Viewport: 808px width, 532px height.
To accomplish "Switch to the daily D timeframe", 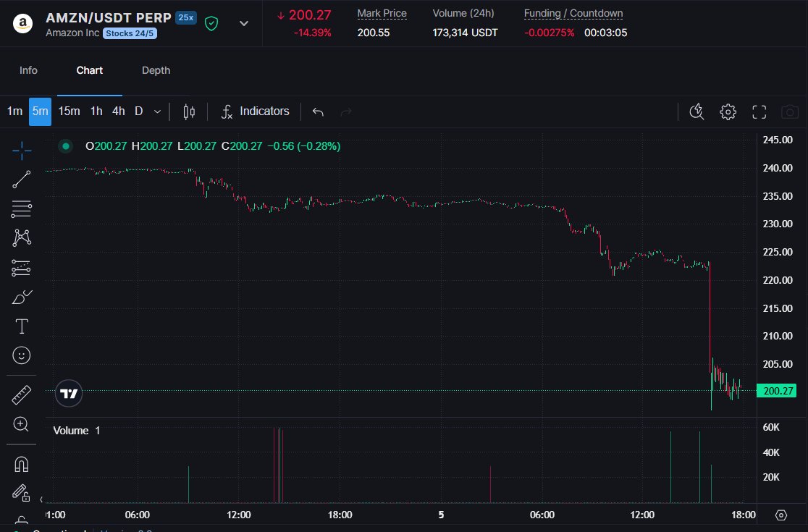I will (138, 111).
